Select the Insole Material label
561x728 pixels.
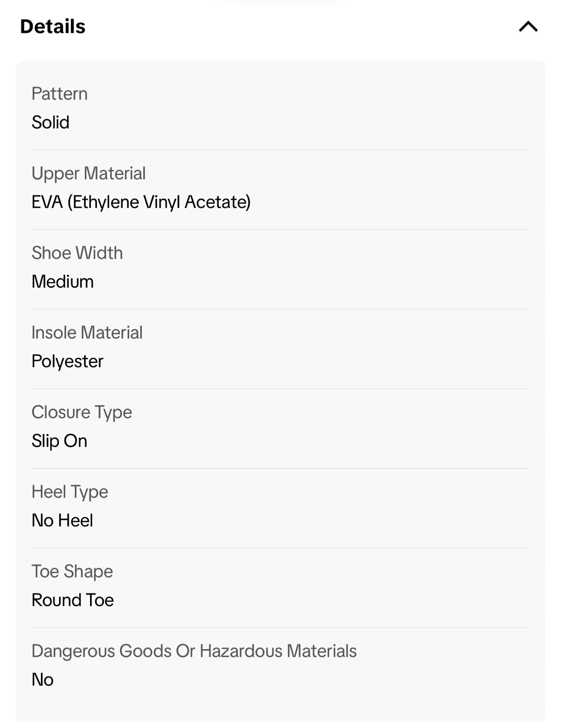click(x=87, y=333)
